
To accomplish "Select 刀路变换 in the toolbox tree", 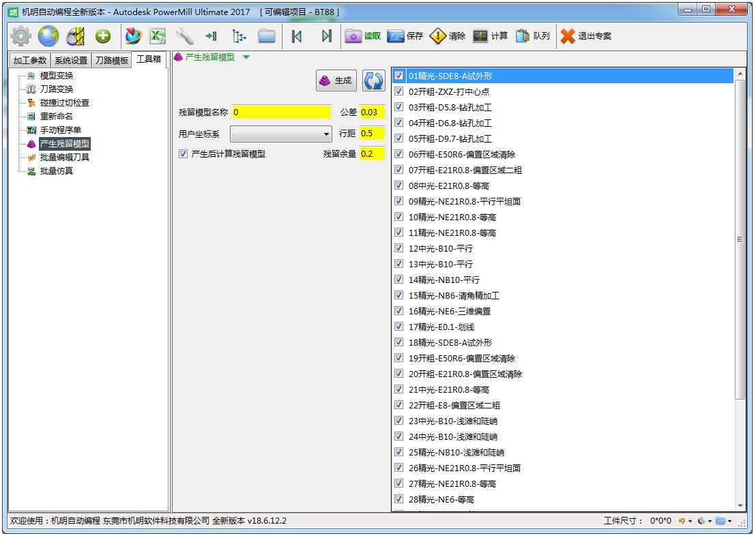I will (x=57, y=89).
